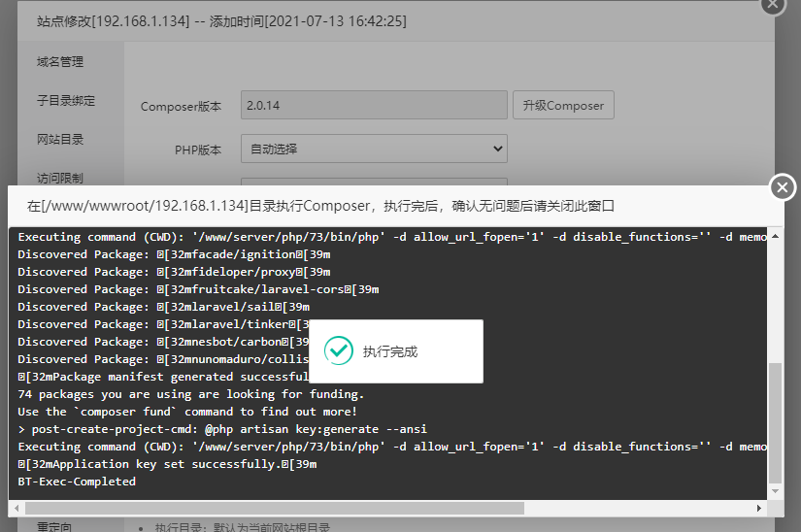
Task: Open the 重定向 tab
Action: point(54,526)
